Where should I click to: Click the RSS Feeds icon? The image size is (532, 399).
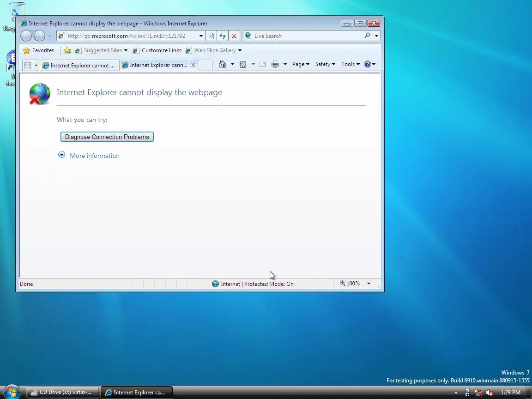point(243,65)
